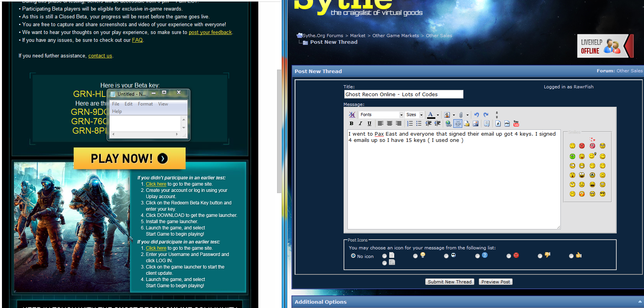
Task: Select the lightbulb post icon radio
Action: (x=415, y=256)
